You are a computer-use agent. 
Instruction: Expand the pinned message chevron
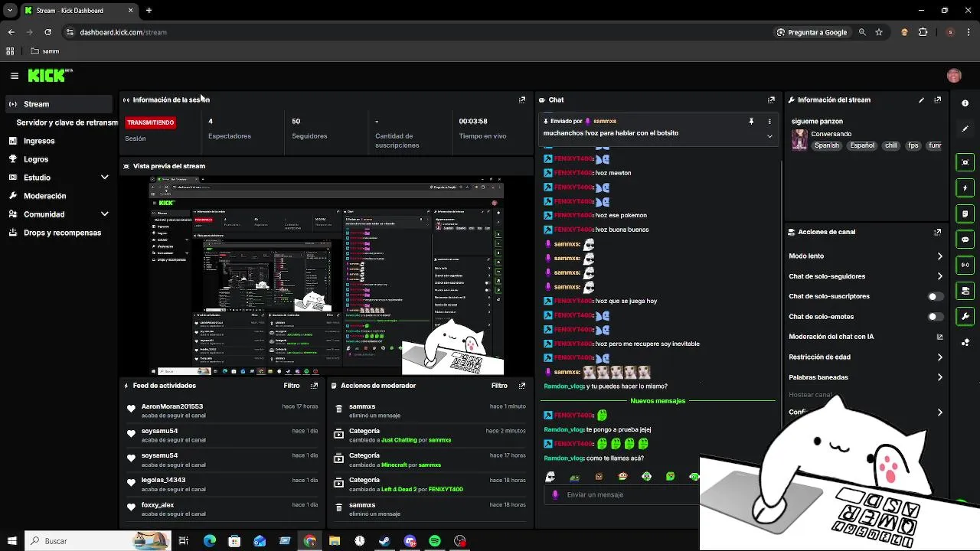(x=769, y=136)
